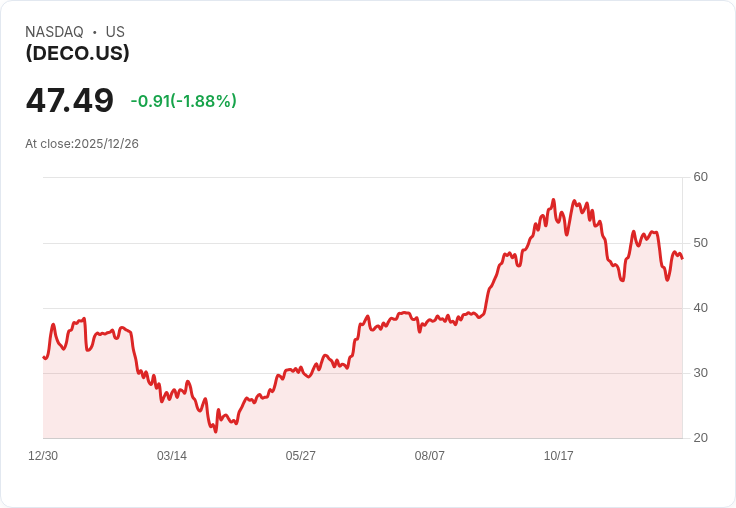This screenshot has height=508, width=736.
Task: Click the highest peak of the price line
Action: pos(553,200)
